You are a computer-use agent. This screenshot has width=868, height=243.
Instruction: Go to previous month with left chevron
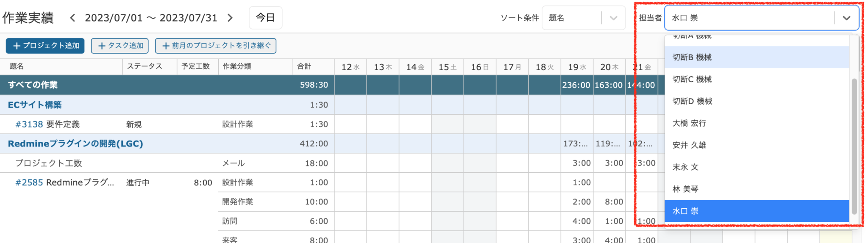coord(72,18)
